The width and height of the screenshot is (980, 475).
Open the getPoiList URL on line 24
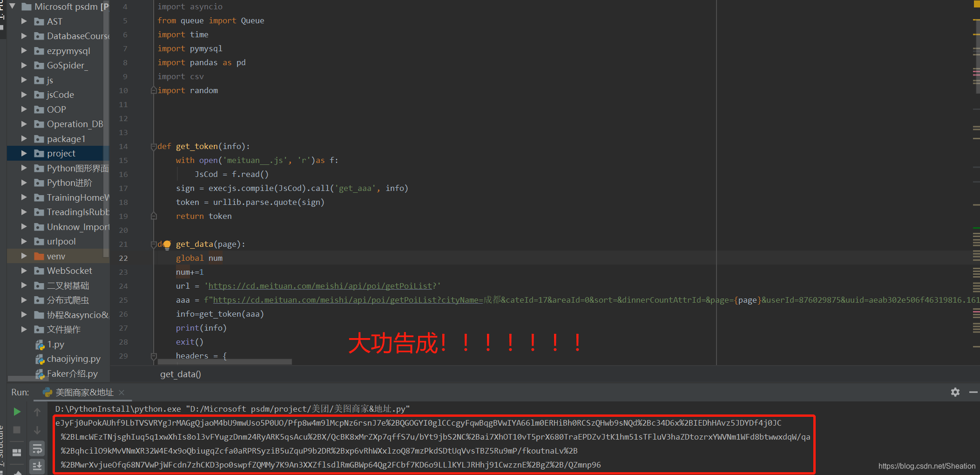click(x=320, y=286)
